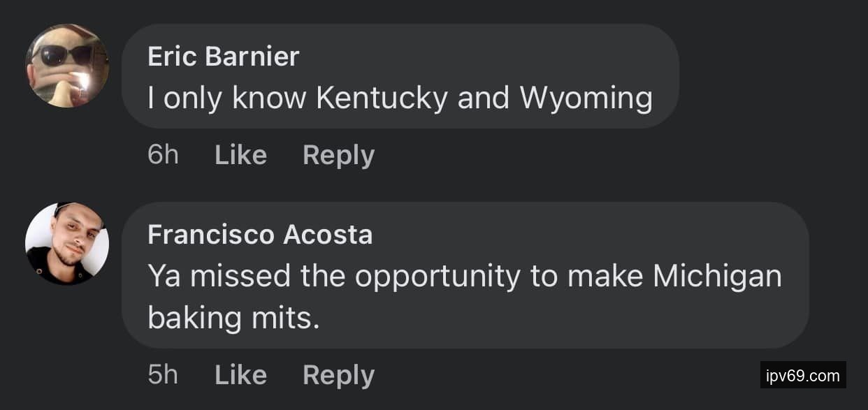Click the word Wyoming in Eric's comment
Viewport: 868px width, 410px height.
586,98
